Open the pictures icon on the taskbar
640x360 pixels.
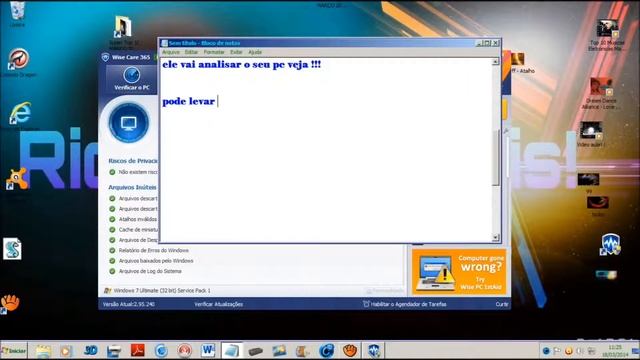pyautogui.click(x=279, y=351)
